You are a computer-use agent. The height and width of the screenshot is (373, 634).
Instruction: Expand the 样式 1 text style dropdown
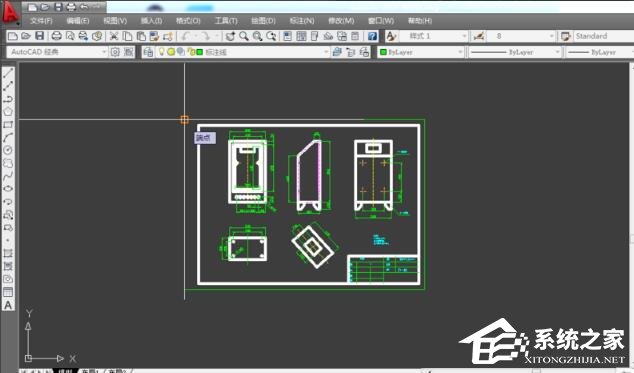(464, 36)
